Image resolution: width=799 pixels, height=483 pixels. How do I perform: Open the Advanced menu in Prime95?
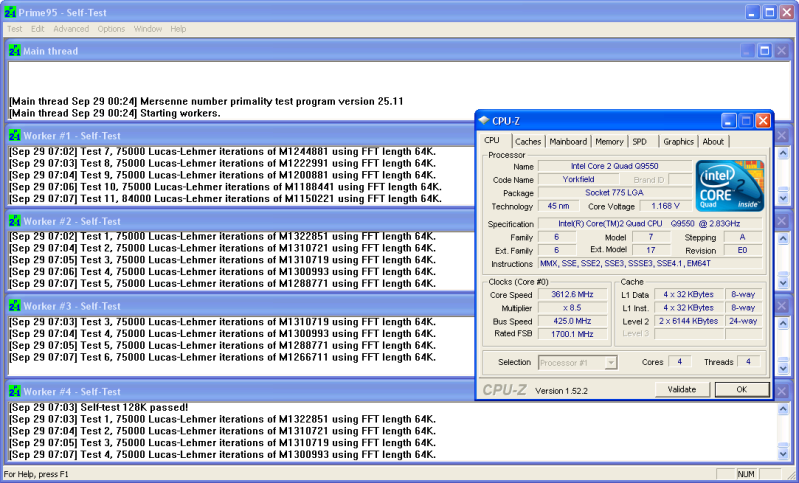[x=71, y=29]
